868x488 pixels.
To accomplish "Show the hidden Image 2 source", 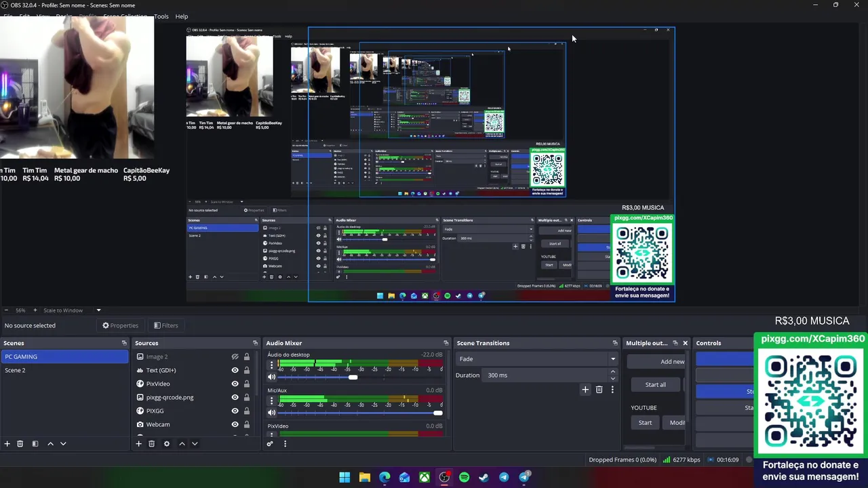I will 235,357.
